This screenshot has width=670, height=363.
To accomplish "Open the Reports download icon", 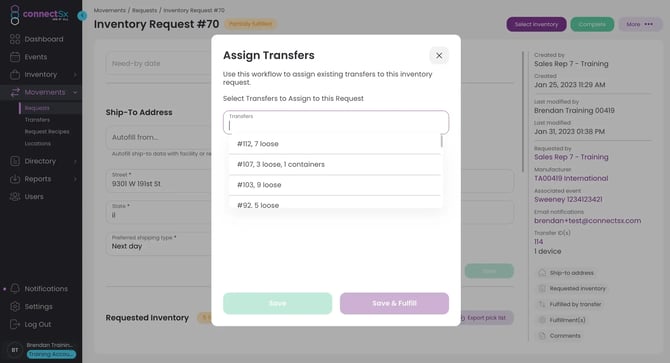I will (x=15, y=179).
